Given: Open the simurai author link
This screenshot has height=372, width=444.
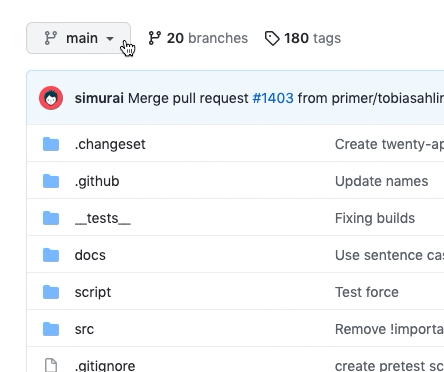Looking at the screenshot, I should pos(99,98).
